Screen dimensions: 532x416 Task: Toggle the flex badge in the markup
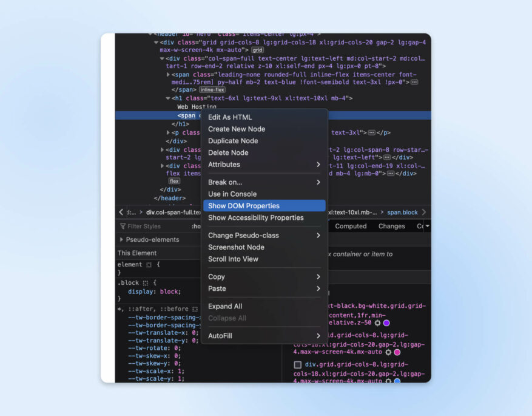173,180
